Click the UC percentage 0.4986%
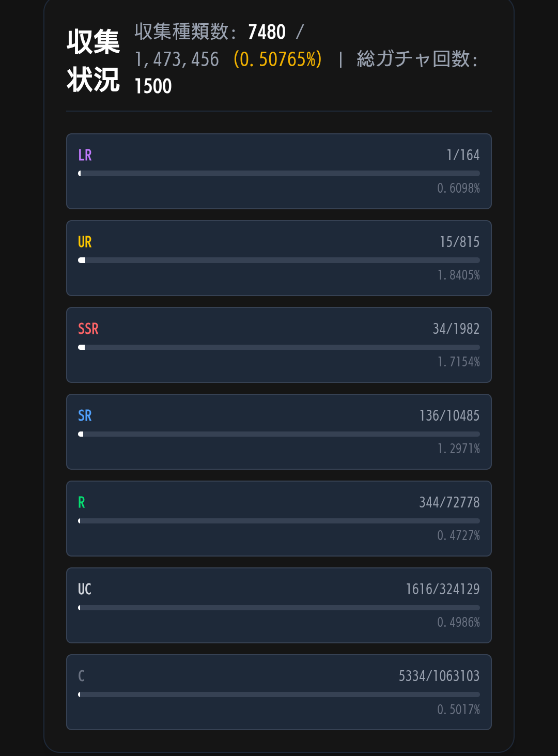558x756 pixels. 459,622
